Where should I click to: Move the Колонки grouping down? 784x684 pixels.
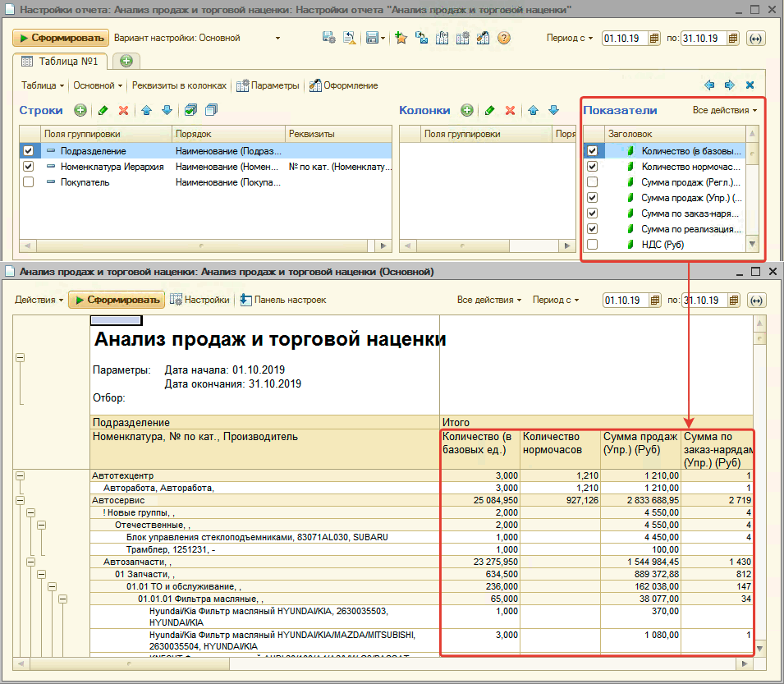[553, 110]
